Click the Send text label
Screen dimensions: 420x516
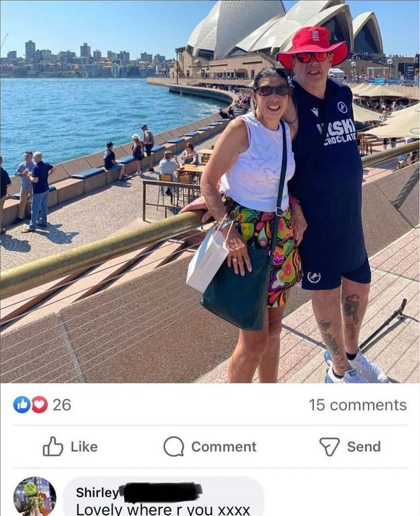point(364,447)
